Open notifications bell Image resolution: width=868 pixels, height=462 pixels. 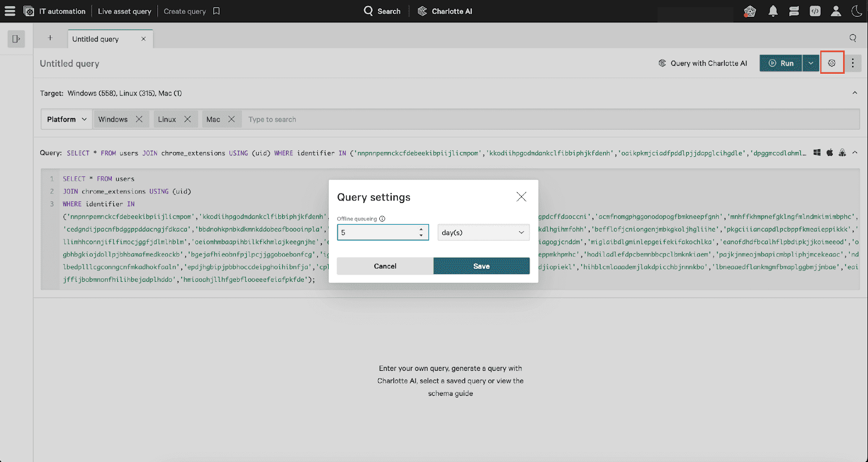pos(773,11)
